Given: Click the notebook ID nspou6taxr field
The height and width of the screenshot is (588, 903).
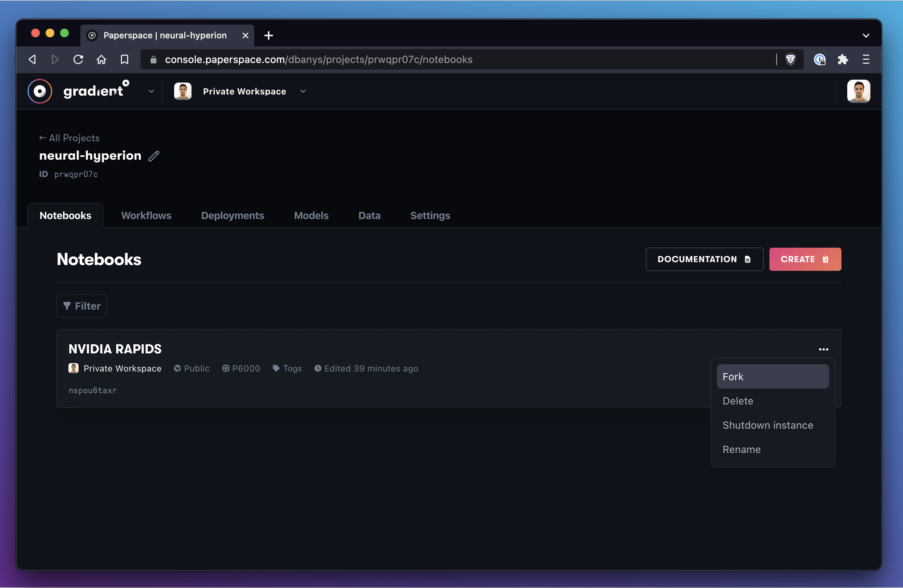Looking at the screenshot, I should [93, 390].
